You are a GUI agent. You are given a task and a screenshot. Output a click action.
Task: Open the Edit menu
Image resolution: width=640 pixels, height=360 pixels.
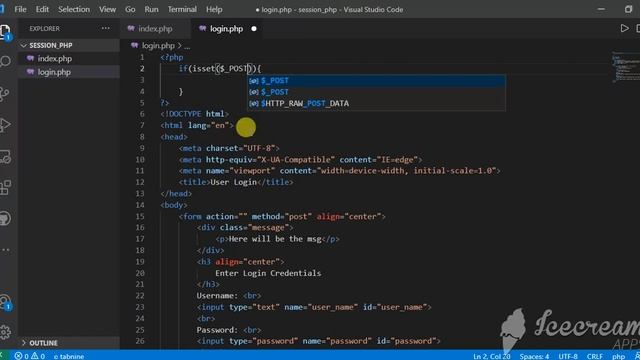point(42,9)
